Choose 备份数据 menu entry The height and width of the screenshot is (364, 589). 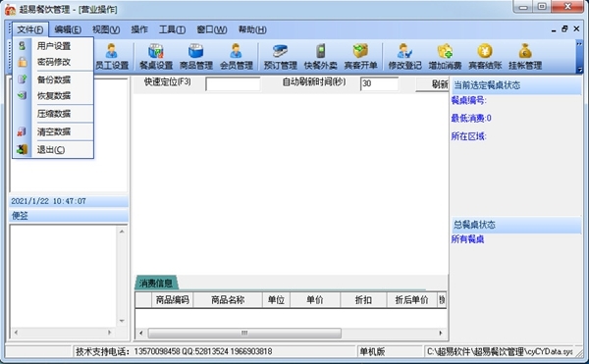54,79
